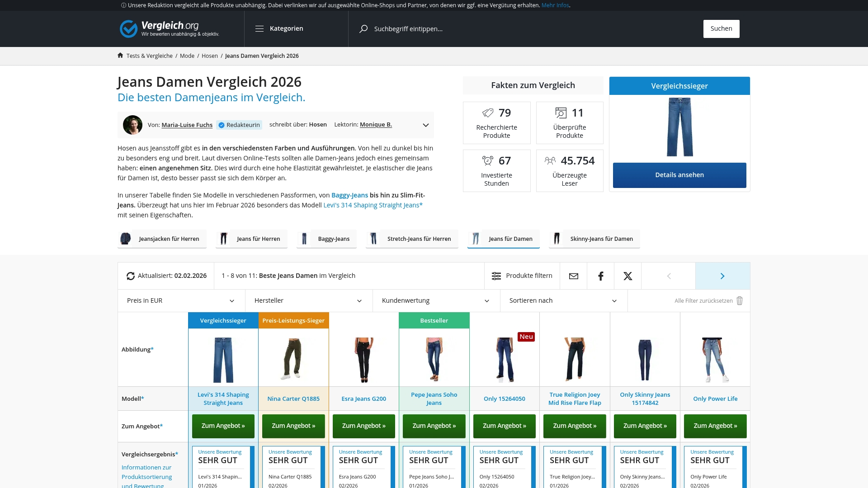Viewport: 868px width, 488px height.
Task: Open Esra Jeans G200 model link
Action: point(364,399)
